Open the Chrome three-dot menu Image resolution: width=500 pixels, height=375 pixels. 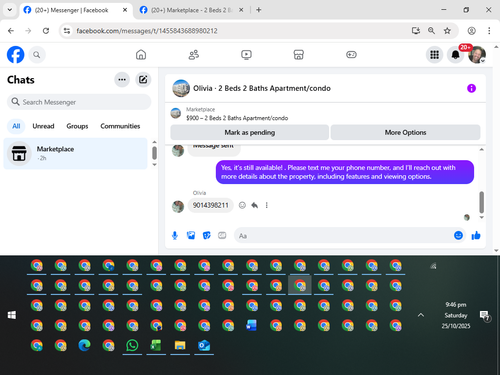tap(489, 31)
